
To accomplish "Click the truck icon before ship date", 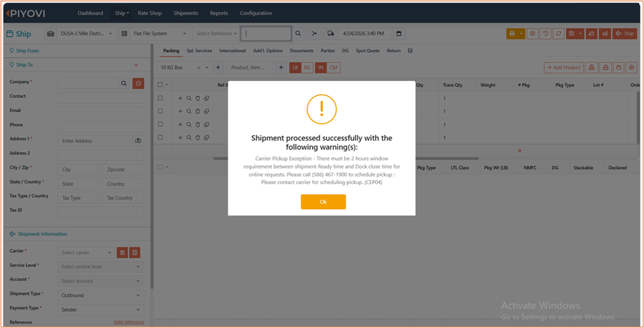I will (x=331, y=34).
